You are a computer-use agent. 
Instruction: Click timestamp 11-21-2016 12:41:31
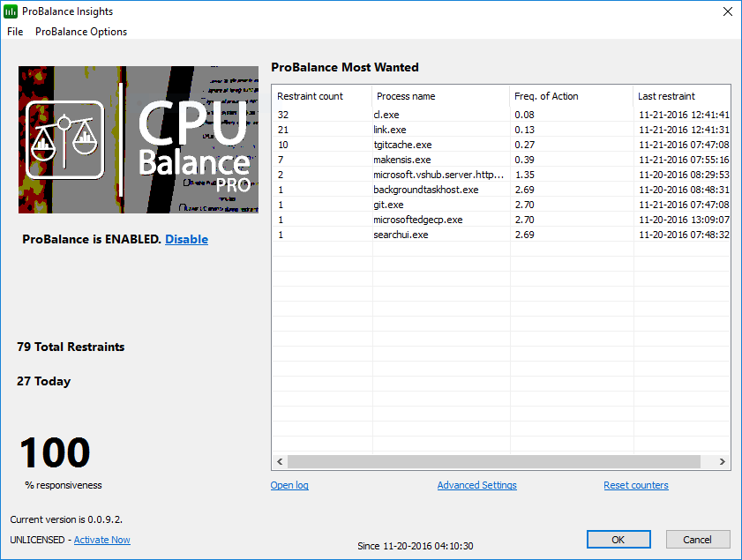[x=684, y=130]
